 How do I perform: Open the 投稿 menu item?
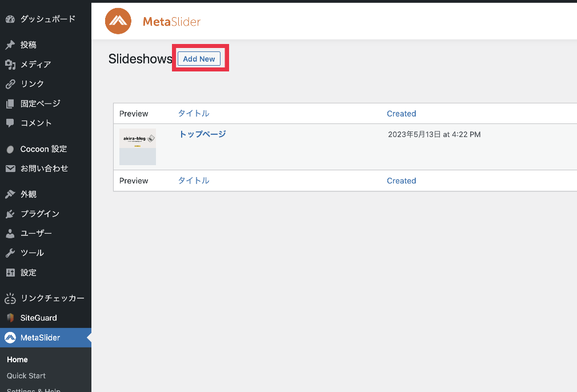tap(29, 45)
